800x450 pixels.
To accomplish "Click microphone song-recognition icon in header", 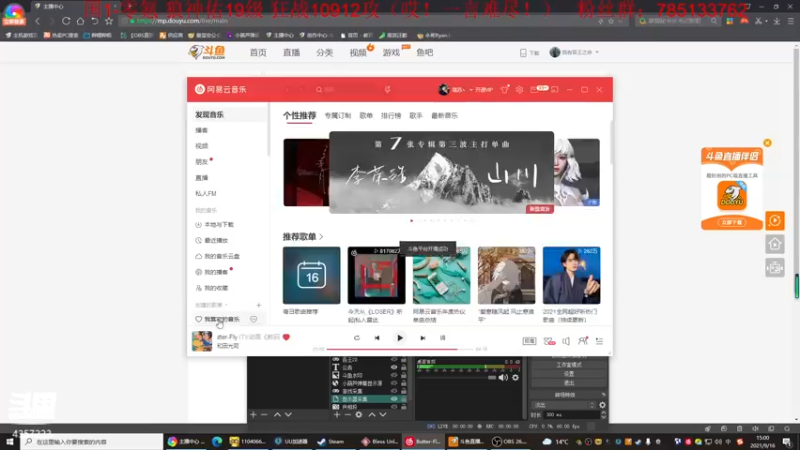I will click(388, 89).
